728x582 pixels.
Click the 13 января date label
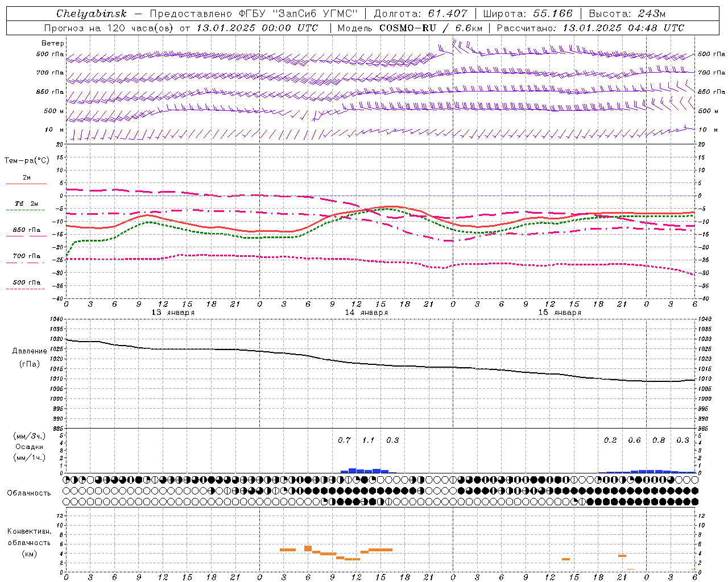pyautogui.click(x=173, y=313)
